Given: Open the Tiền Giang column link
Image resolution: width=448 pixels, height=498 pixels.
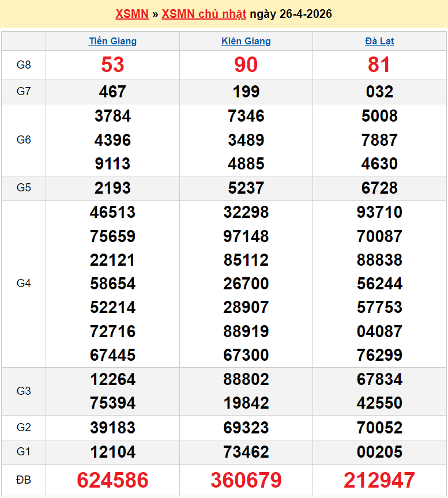Looking at the screenshot, I should pos(112,41).
